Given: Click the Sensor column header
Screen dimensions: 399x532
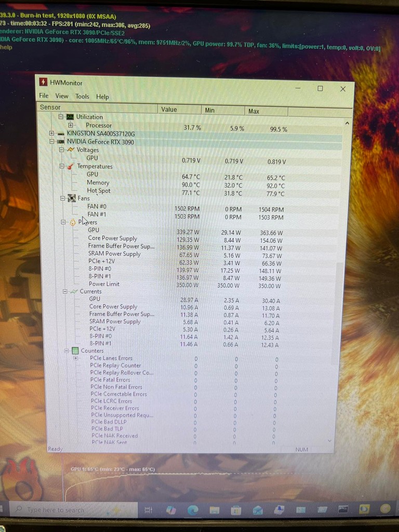Looking at the screenshot, I should 97,108.
